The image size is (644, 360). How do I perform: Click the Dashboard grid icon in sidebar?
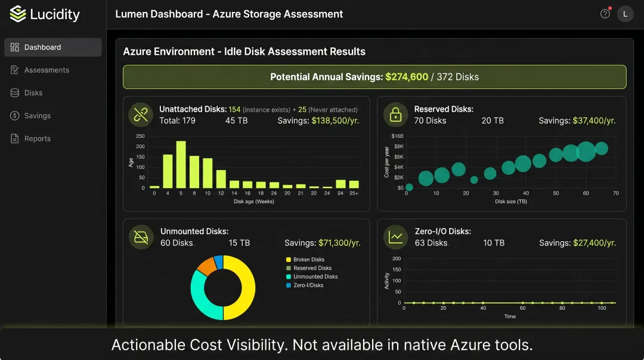coord(15,47)
